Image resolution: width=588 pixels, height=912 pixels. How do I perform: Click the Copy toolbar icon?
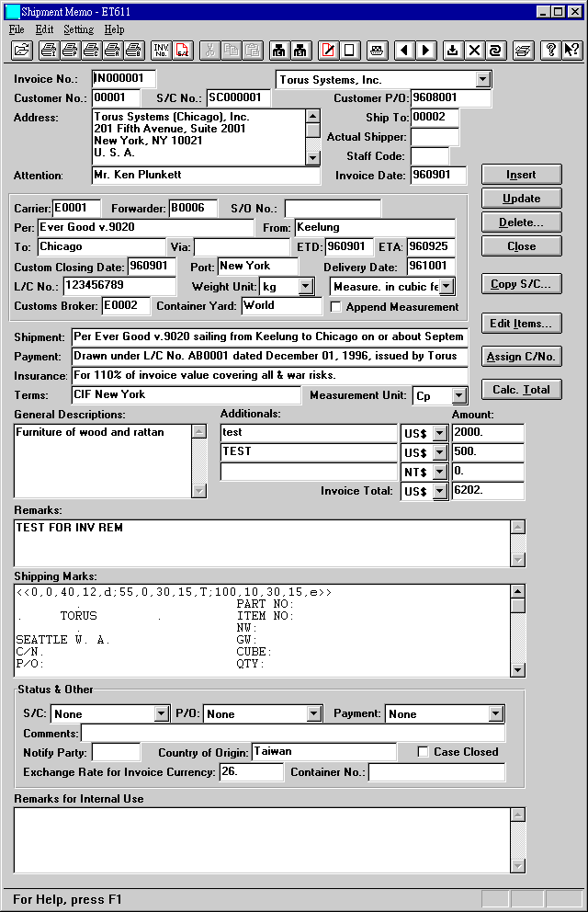point(232,50)
